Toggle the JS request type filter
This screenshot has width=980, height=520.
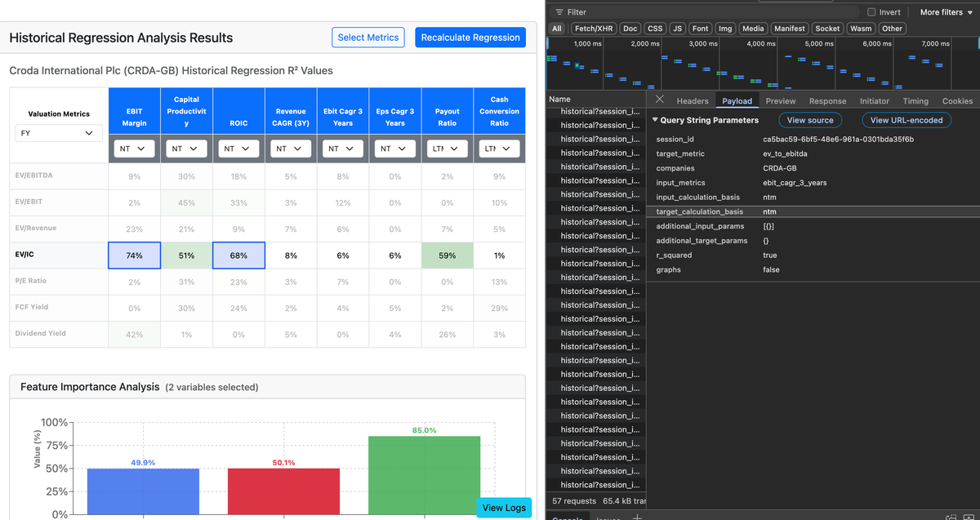(x=677, y=29)
